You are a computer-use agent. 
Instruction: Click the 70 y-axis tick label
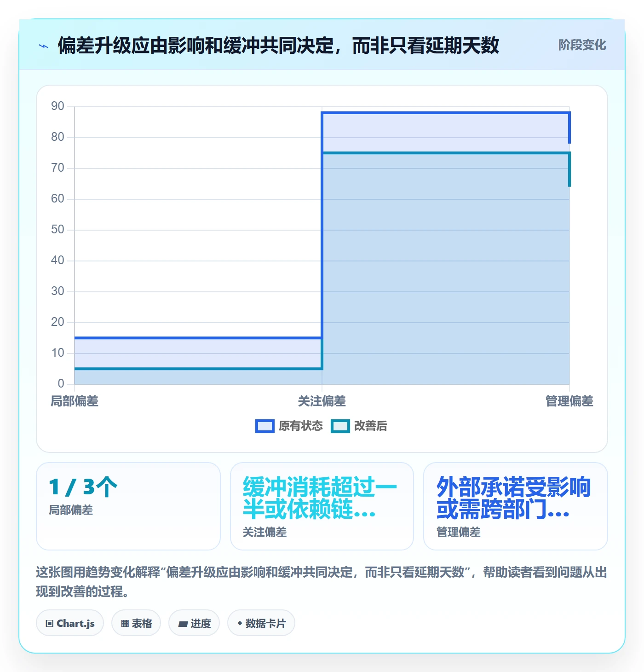pos(57,168)
